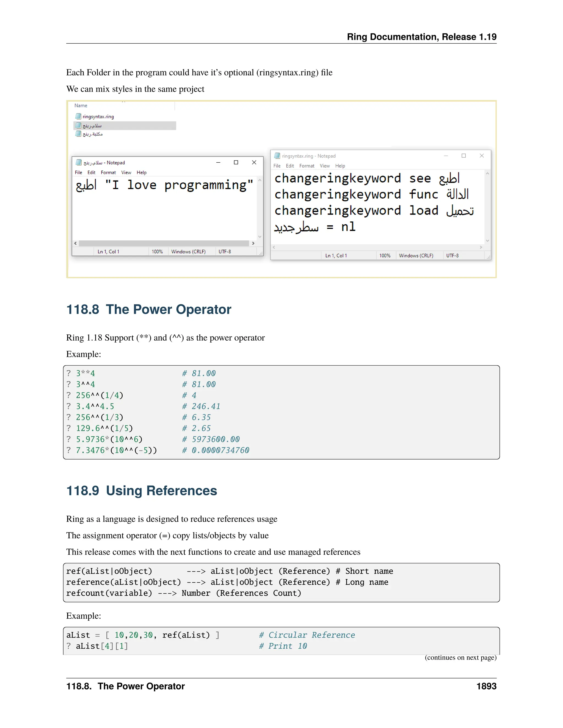Close the سلام.رينج Notepad window

pos(254,162)
